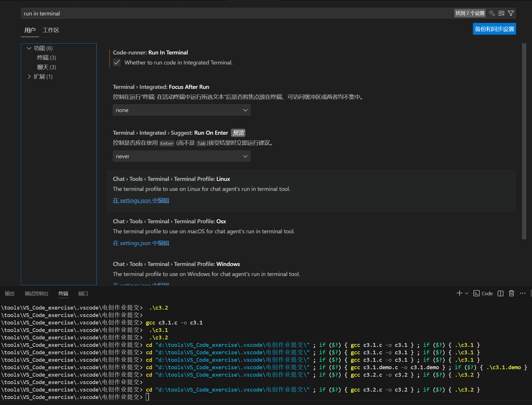Image resolution: width=532 pixels, height=405 pixels.
Task: Click 'Terminal › Integrated: Focus After Run' title
Action: [x=161, y=87]
